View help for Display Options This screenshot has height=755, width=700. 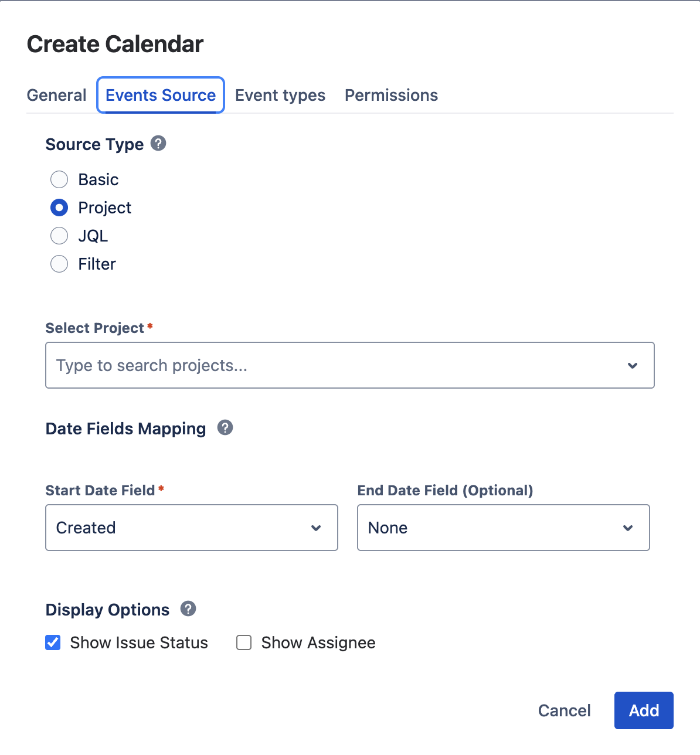(x=188, y=609)
